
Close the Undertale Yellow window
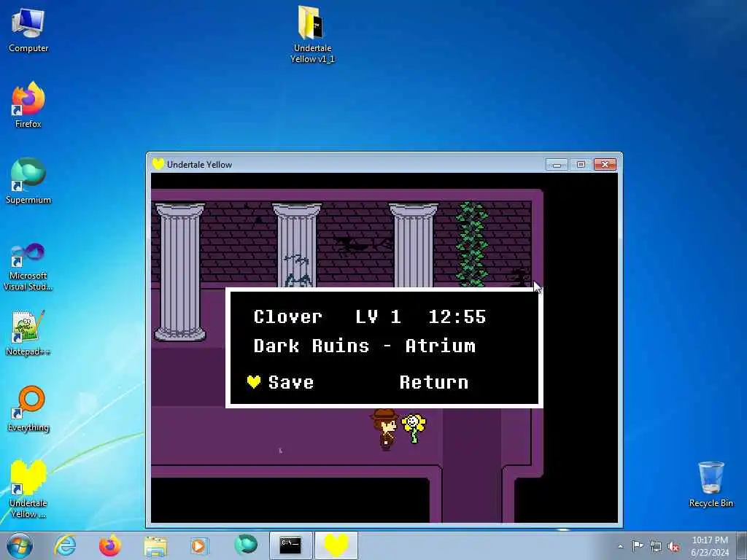coord(605,164)
